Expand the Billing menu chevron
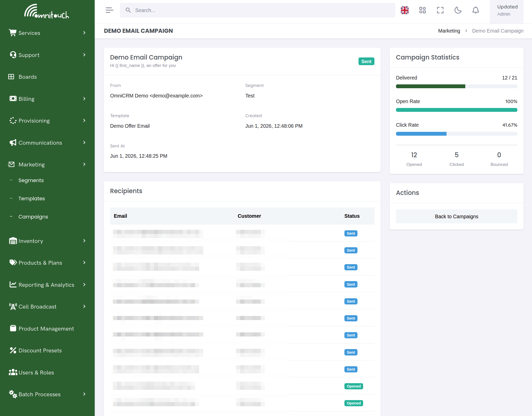The height and width of the screenshot is (416, 532). [84, 99]
